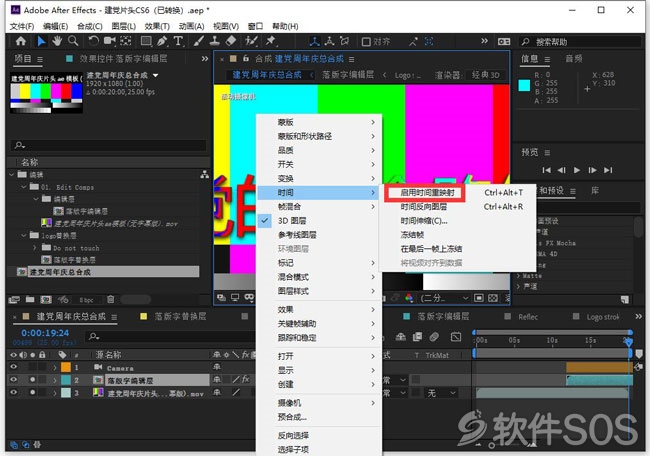
Task: Expand layer 3 properties in timeline
Action: point(55,392)
